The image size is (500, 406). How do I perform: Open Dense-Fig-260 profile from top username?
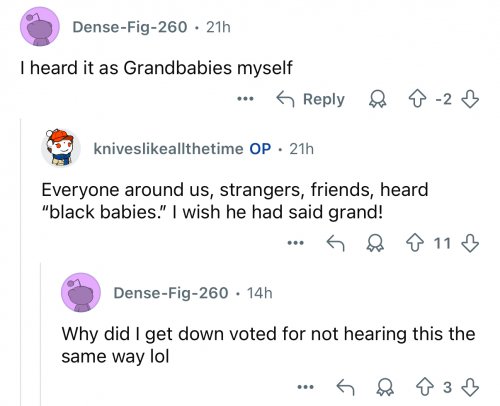click(130, 27)
